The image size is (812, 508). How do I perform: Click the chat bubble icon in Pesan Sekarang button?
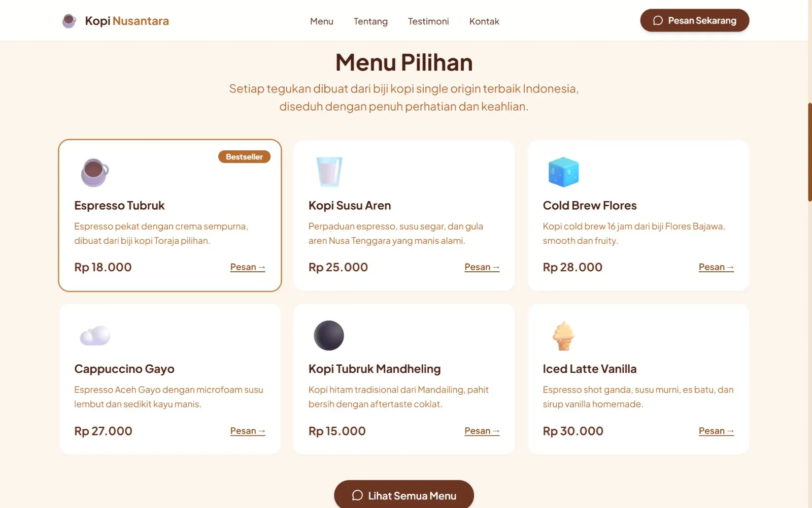pyautogui.click(x=658, y=20)
